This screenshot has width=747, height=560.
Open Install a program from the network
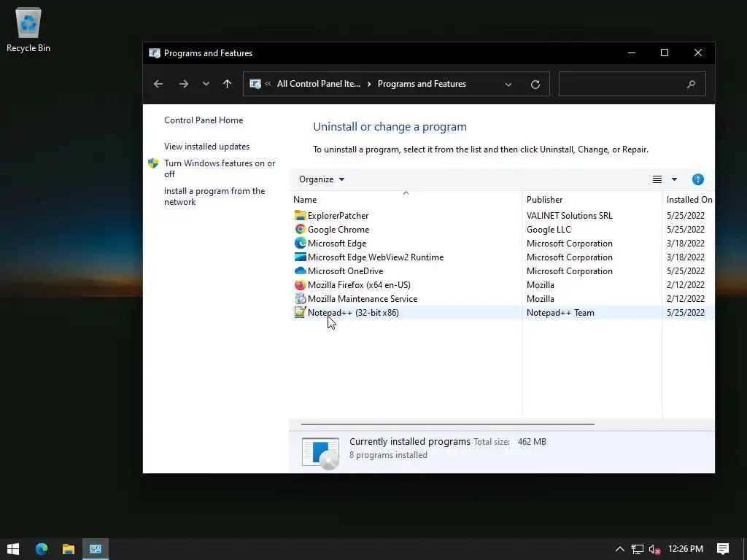coord(214,196)
